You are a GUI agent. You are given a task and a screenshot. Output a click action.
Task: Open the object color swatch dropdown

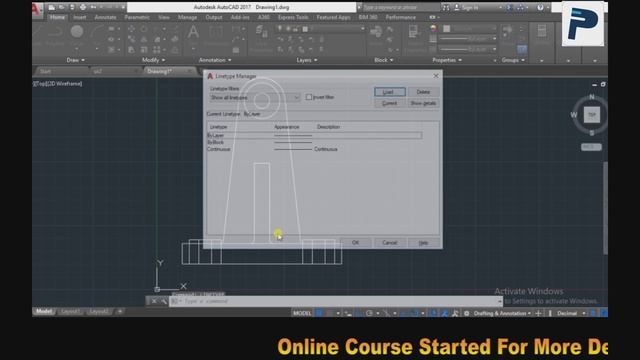click(469, 29)
